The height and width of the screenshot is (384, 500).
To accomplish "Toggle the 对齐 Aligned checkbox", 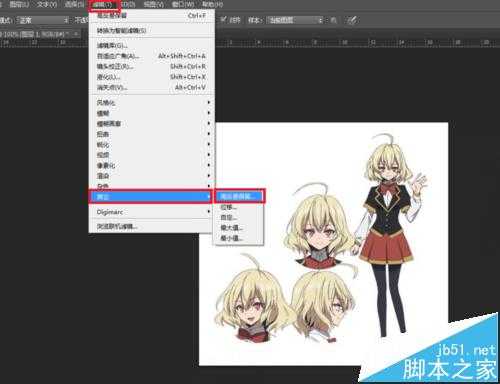I will 223,20.
